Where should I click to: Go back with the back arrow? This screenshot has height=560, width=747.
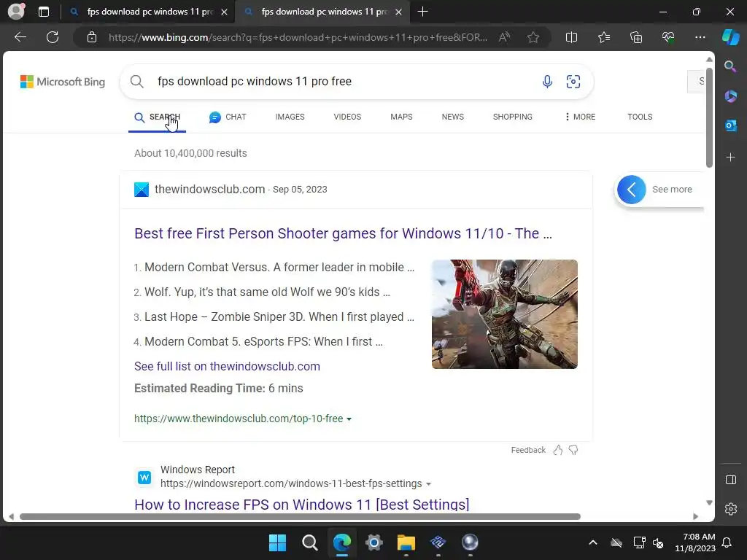click(20, 37)
